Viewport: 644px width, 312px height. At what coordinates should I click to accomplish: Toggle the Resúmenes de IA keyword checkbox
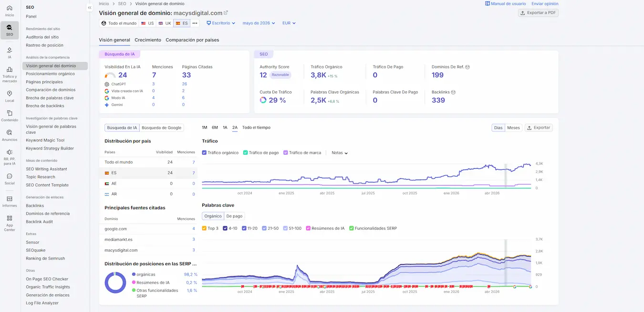[x=308, y=228]
